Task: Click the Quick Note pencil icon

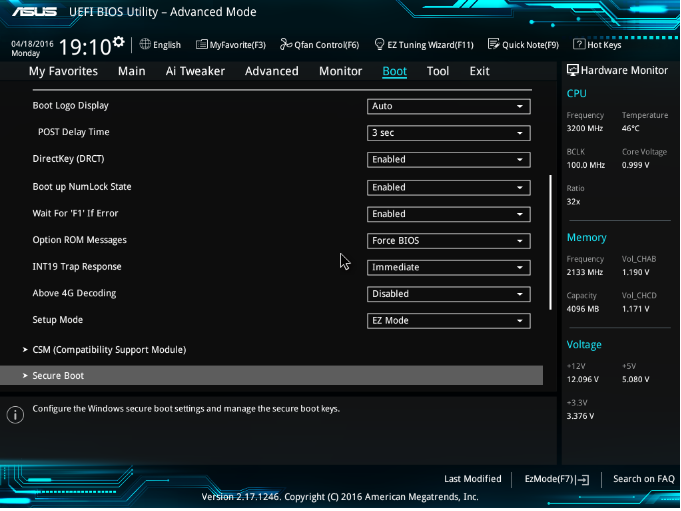Action: 494,44
